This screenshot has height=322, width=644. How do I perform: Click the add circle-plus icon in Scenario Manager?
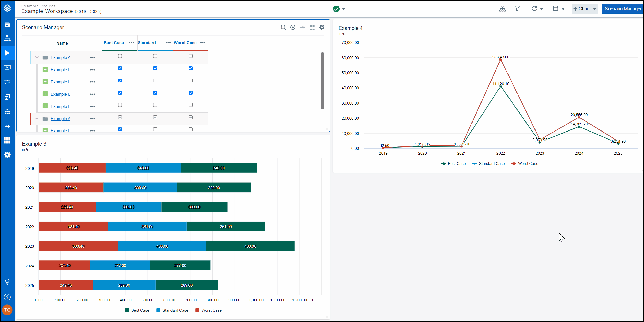[x=293, y=27]
